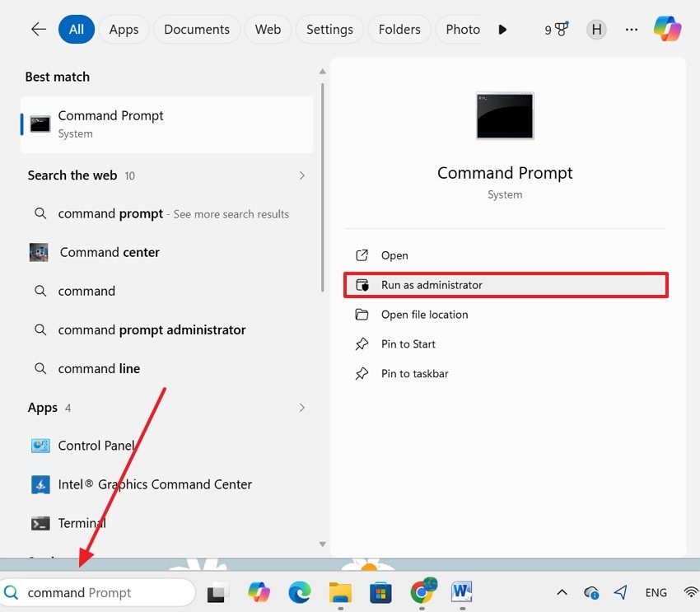Expand the Apps results section
Image resolution: width=700 pixels, height=612 pixels.
[x=301, y=408]
